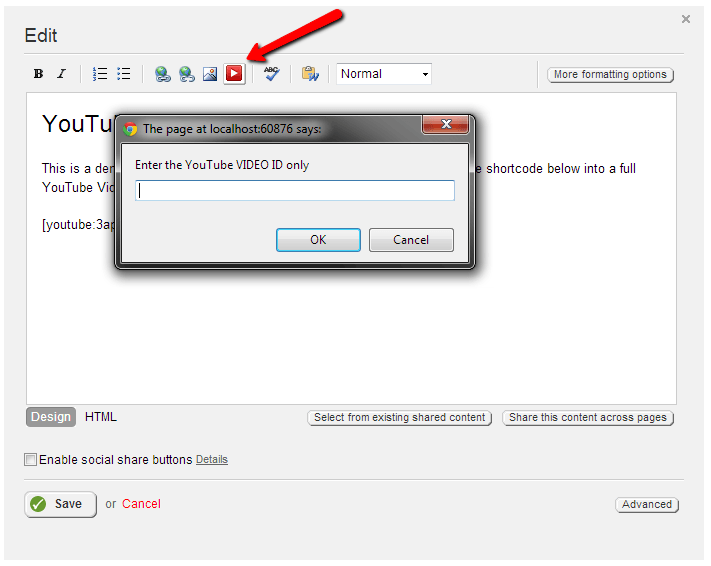711x566 pixels.
Task: Run the ABC spell check
Action: coord(272,73)
